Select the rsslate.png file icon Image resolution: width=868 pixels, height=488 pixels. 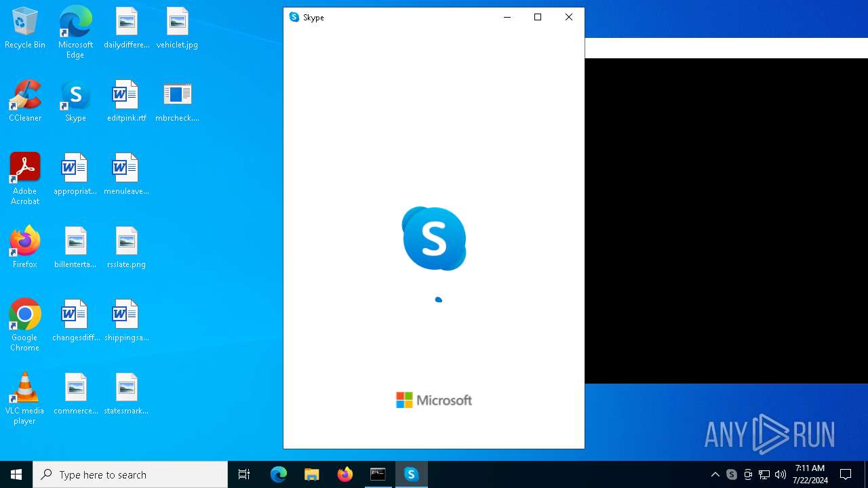point(126,248)
